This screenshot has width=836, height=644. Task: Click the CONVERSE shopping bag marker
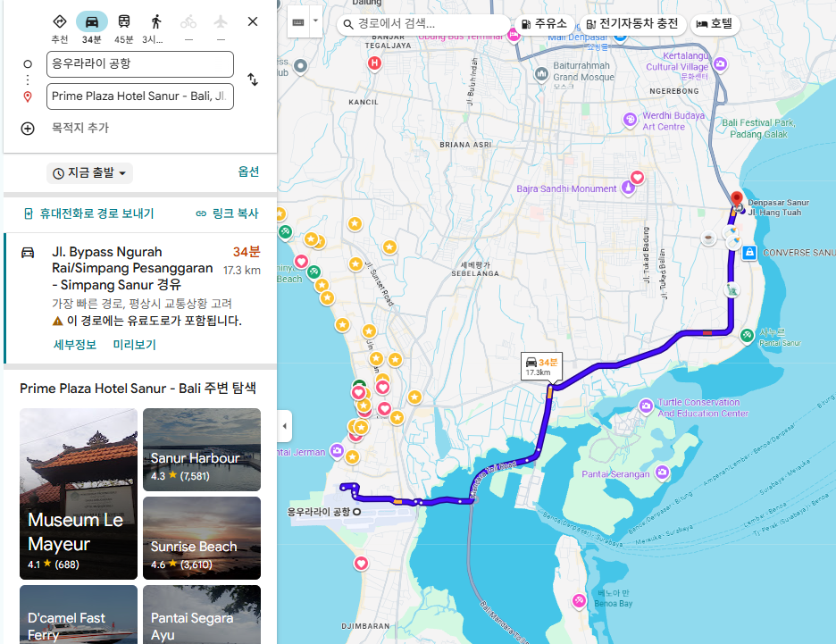pos(749,252)
